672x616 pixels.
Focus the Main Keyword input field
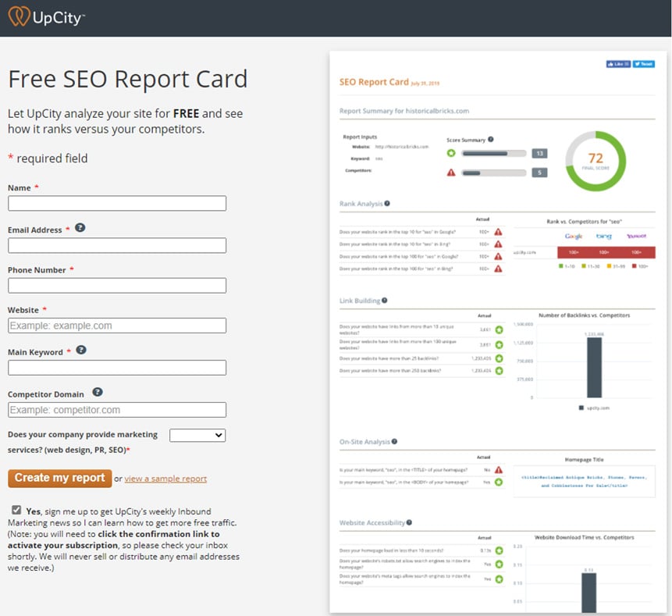click(117, 368)
